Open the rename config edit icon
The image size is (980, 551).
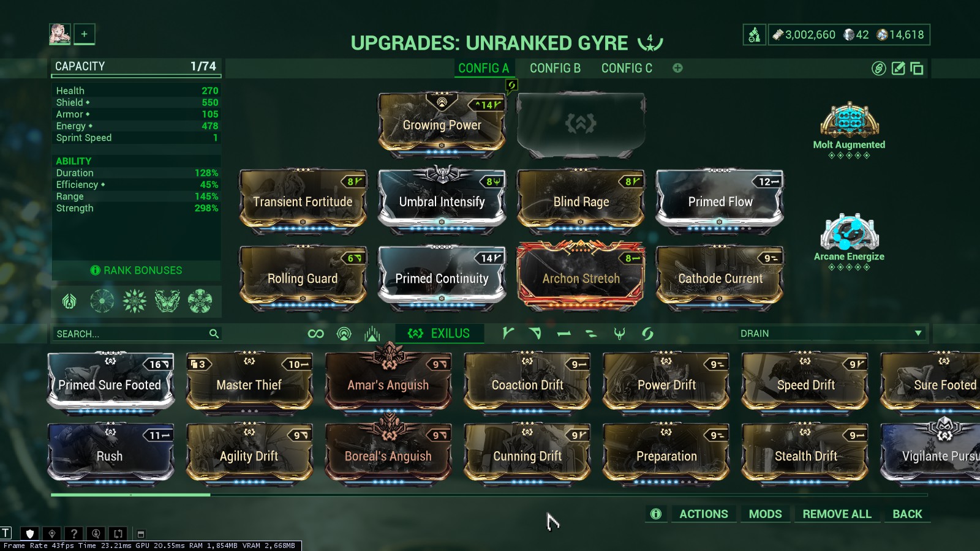coord(898,68)
